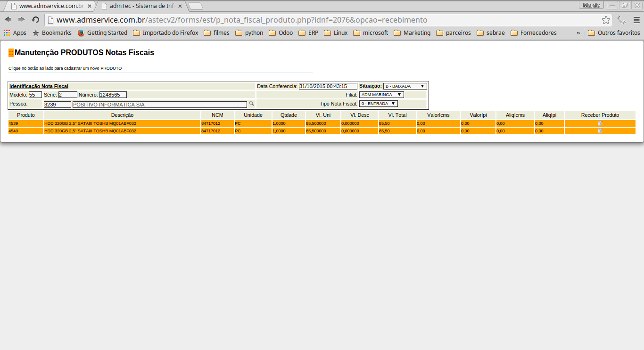Show hidden bookmarks with the » chevron

[x=578, y=33]
